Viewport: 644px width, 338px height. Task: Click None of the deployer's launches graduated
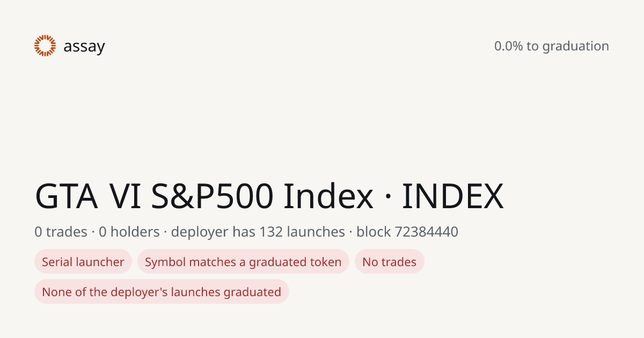162,292
